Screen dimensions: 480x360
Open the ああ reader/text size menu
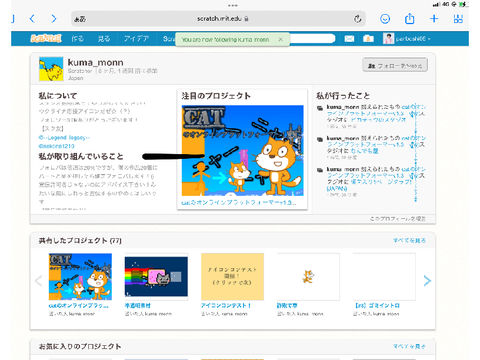[80, 19]
